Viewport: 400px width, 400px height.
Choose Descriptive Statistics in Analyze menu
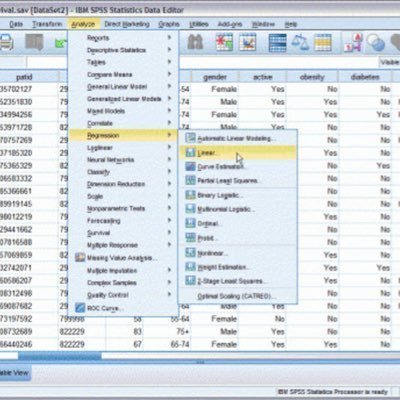(x=123, y=50)
